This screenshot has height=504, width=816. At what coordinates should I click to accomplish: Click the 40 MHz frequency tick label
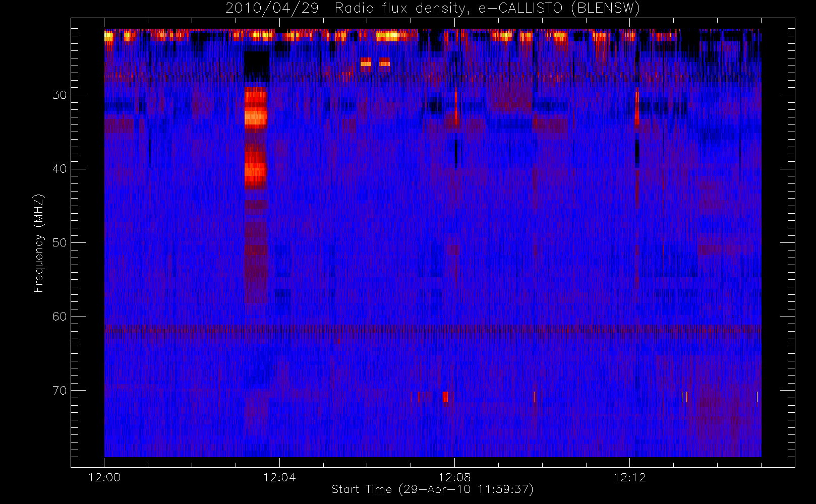60,169
